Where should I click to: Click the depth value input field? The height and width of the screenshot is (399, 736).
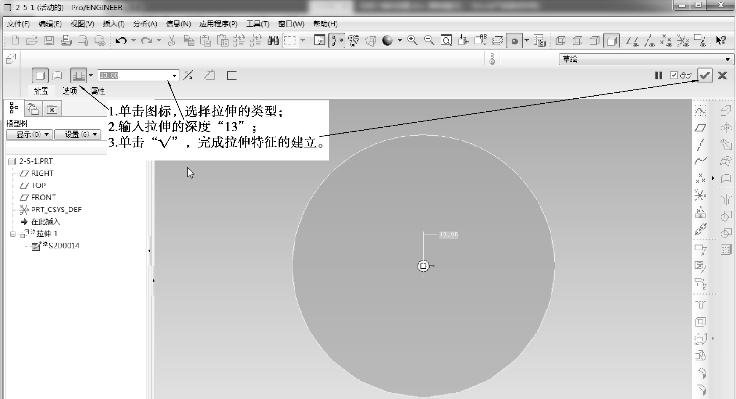134,76
